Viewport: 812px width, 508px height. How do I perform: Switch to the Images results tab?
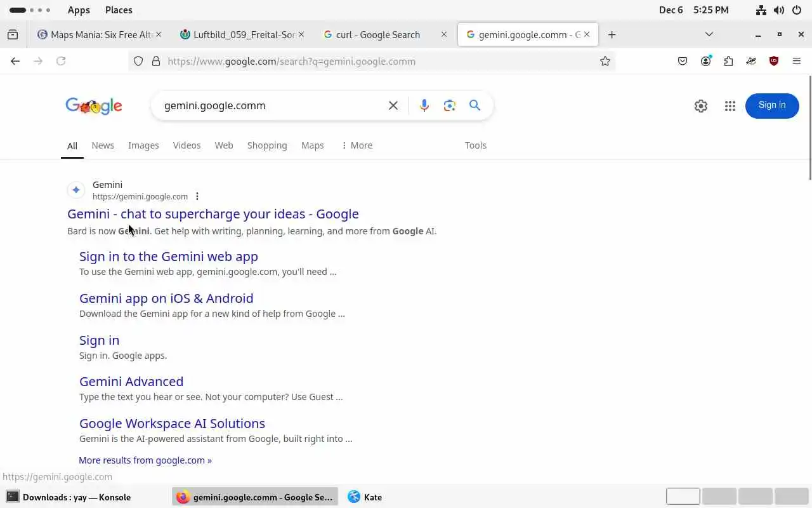click(x=143, y=145)
